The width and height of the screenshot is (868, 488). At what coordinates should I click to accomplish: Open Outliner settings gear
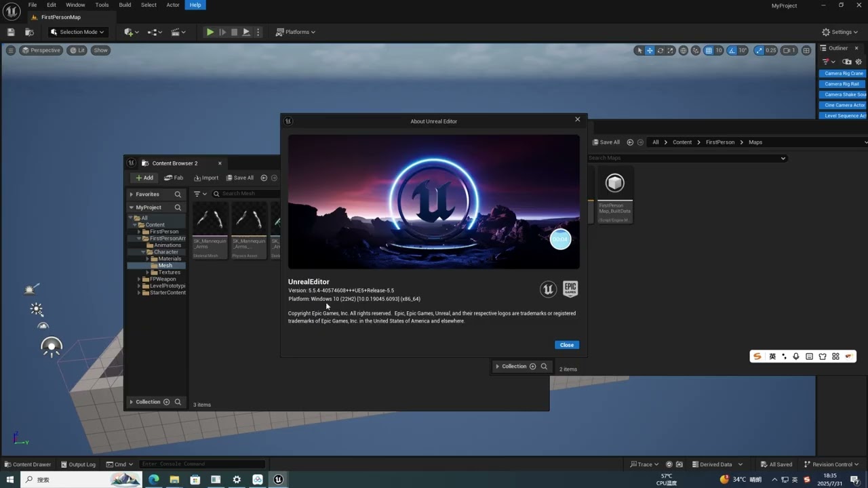tap(859, 62)
